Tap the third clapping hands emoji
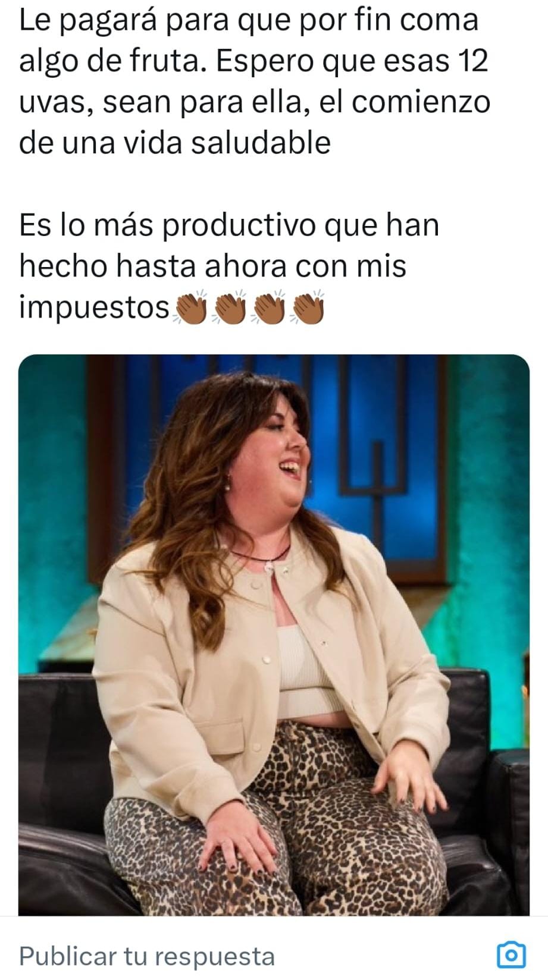Image resolution: width=548 pixels, height=980 pixels. pyautogui.click(x=269, y=308)
